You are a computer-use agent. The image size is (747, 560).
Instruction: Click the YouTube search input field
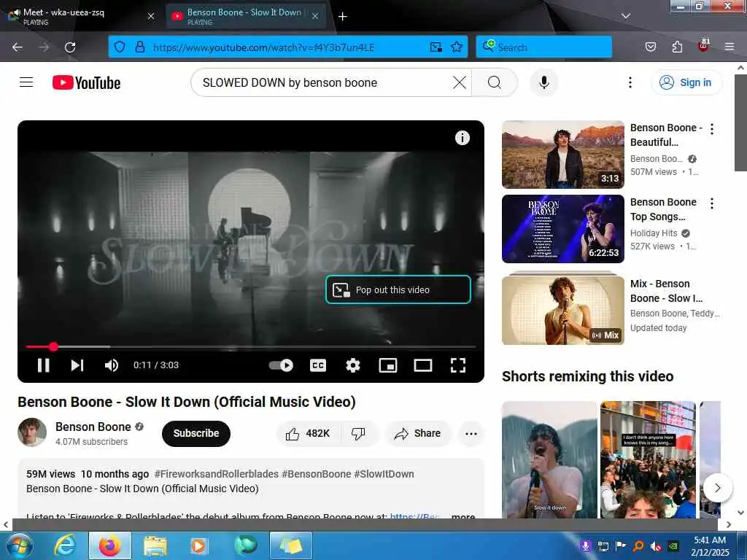(324, 83)
